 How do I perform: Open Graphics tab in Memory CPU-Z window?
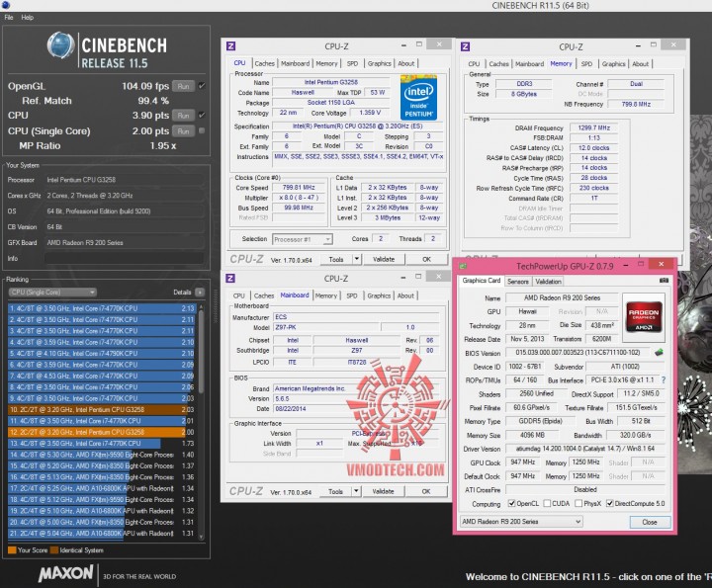click(613, 64)
